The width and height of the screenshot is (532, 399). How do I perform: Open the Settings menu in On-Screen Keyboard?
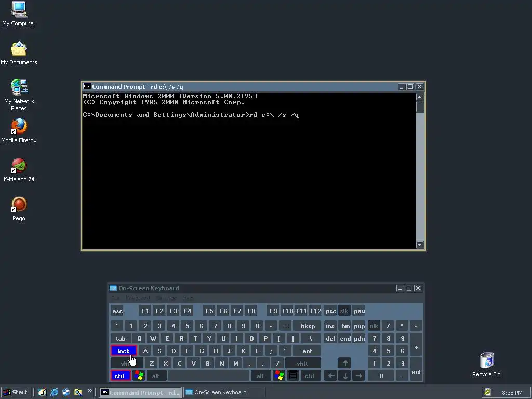(x=166, y=298)
